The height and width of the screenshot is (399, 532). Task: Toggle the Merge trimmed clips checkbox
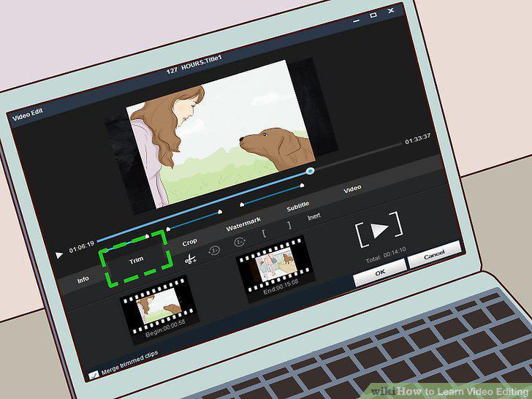click(x=94, y=375)
